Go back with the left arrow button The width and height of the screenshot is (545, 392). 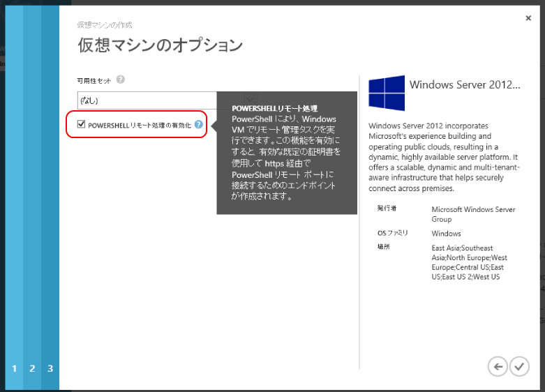tap(498, 366)
